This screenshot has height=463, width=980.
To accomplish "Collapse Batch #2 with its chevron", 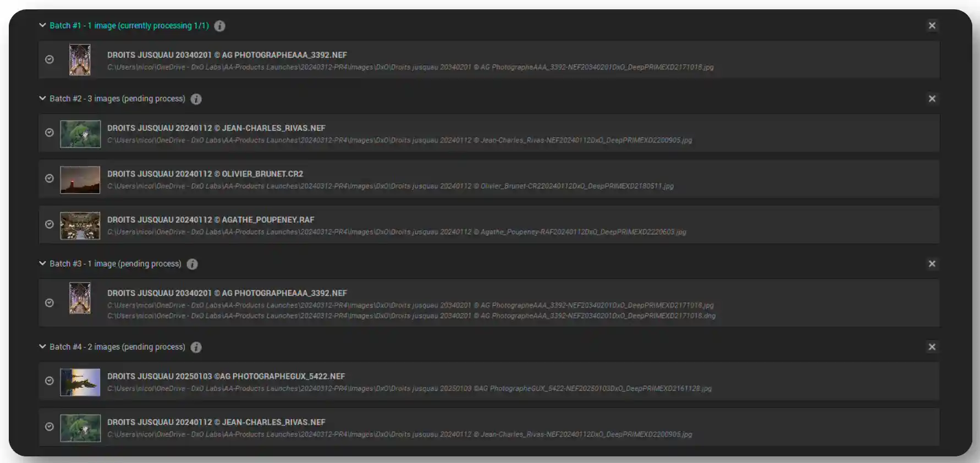I will (42, 98).
